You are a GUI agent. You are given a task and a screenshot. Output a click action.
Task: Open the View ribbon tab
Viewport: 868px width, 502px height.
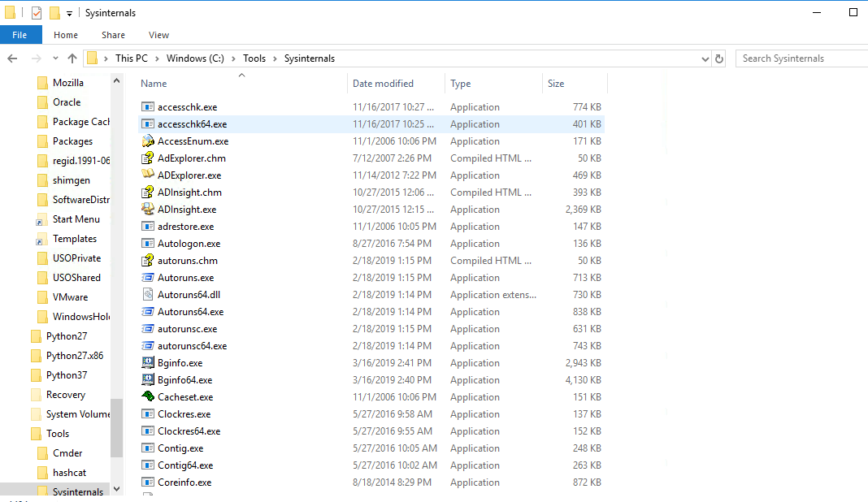[x=158, y=35]
